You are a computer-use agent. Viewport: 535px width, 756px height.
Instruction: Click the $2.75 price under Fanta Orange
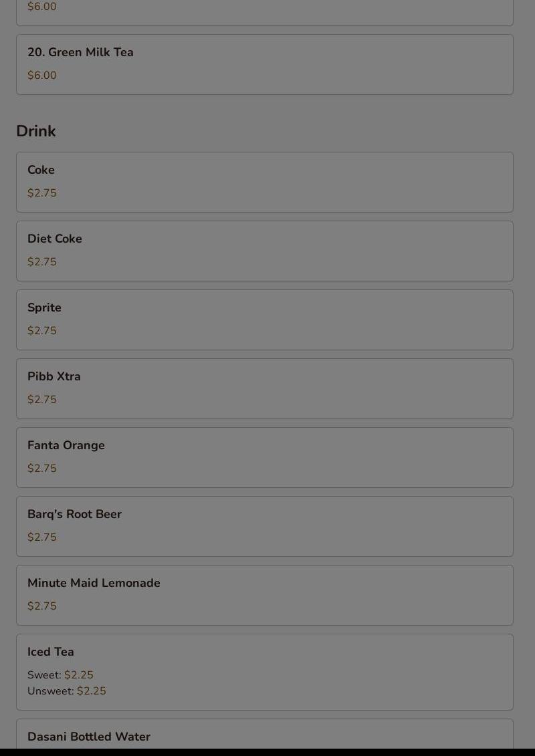[x=42, y=469]
